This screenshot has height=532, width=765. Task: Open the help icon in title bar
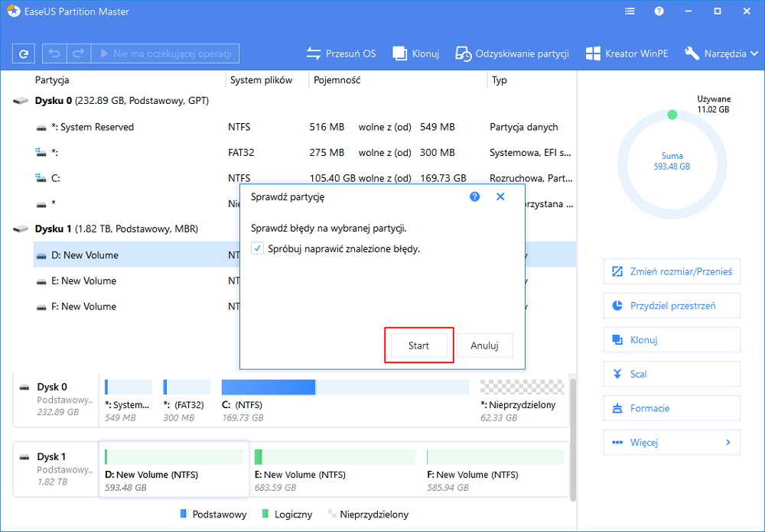(x=659, y=11)
